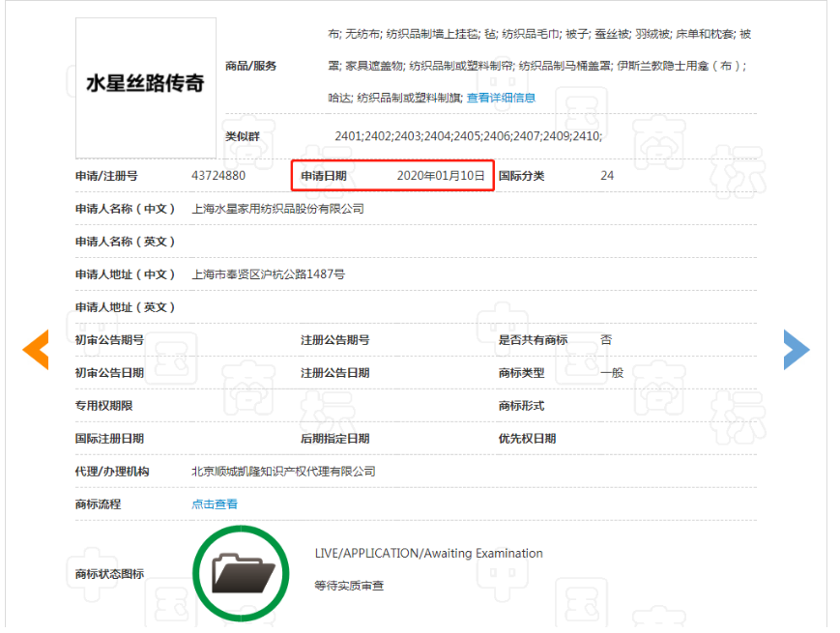
Task: Select goods line starting 罩; 家具遮盖物
Action: click(x=537, y=66)
